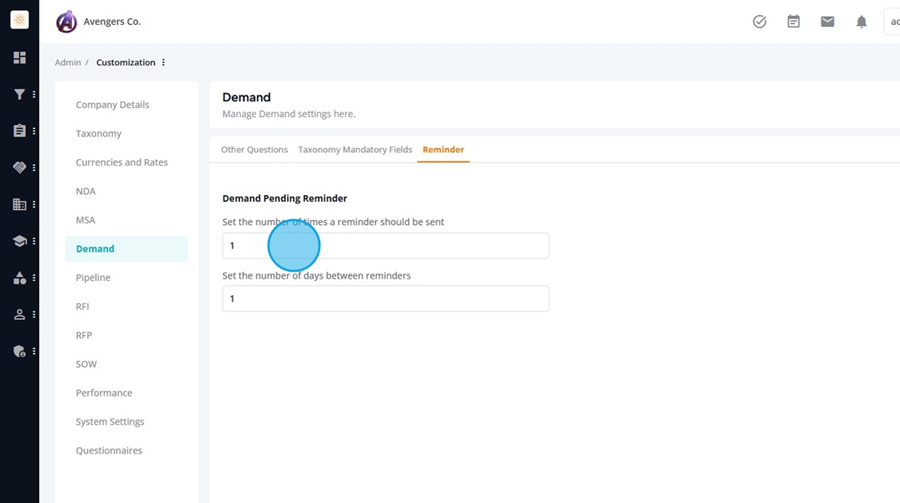The image size is (900, 503).
Task: Open the shapes category sidebar icon
Action: coord(20,278)
